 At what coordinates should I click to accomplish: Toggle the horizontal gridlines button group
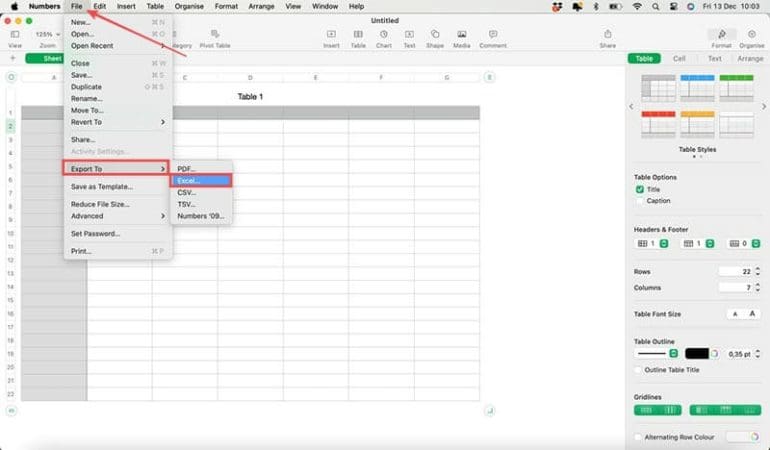pyautogui.click(x=658, y=410)
